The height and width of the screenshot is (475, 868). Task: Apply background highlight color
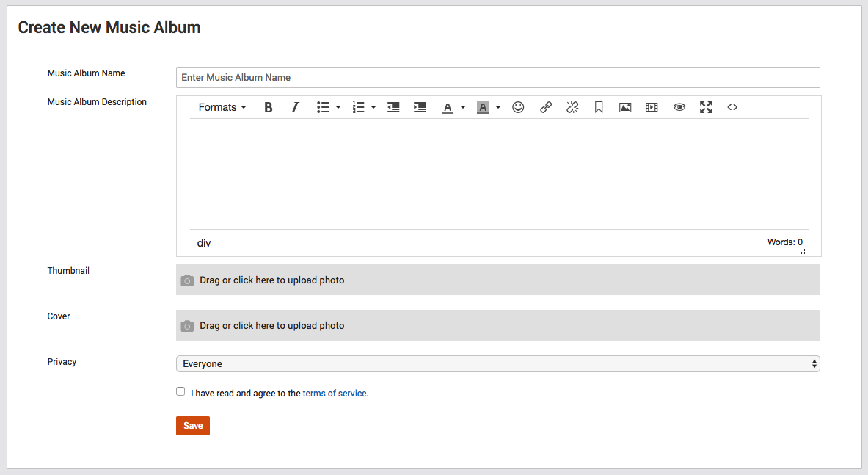[x=483, y=107]
